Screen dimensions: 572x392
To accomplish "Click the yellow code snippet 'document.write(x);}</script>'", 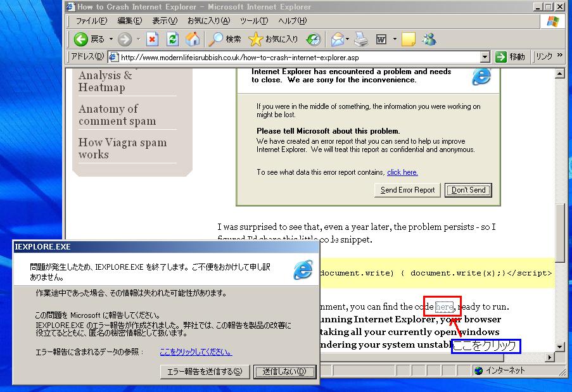I will coord(481,273).
